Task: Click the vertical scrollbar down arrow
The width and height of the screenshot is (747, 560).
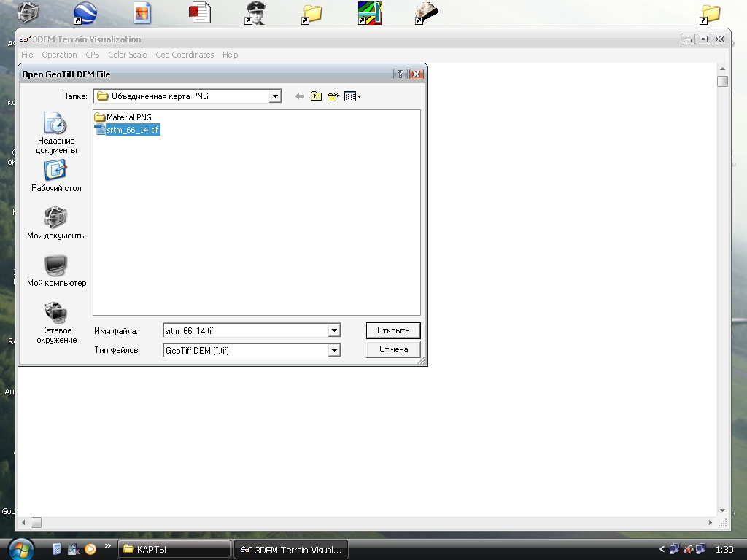Action: tap(722, 510)
